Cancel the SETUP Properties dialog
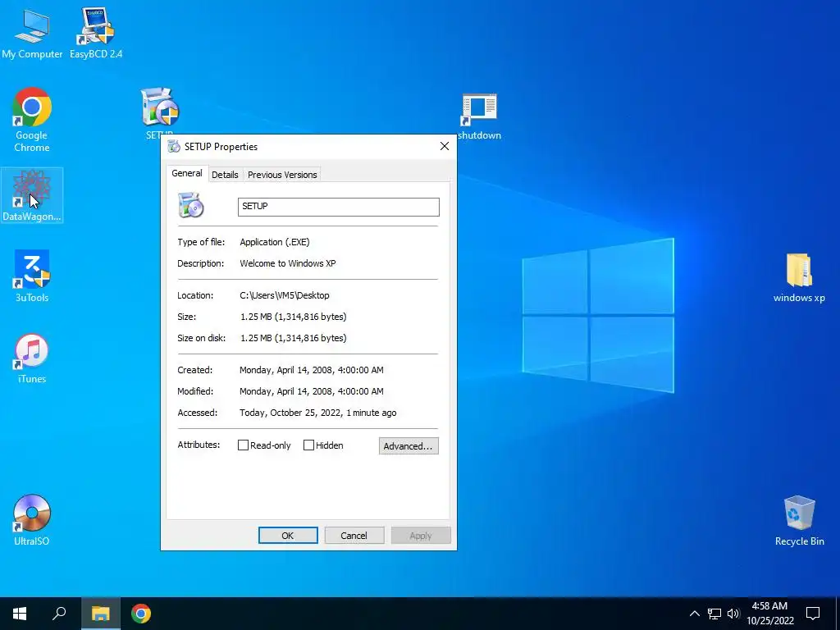The height and width of the screenshot is (630, 840). click(x=354, y=535)
